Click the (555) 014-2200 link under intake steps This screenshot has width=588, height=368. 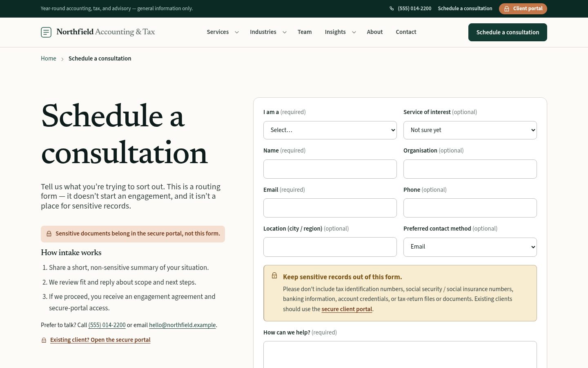click(x=107, y=325)
